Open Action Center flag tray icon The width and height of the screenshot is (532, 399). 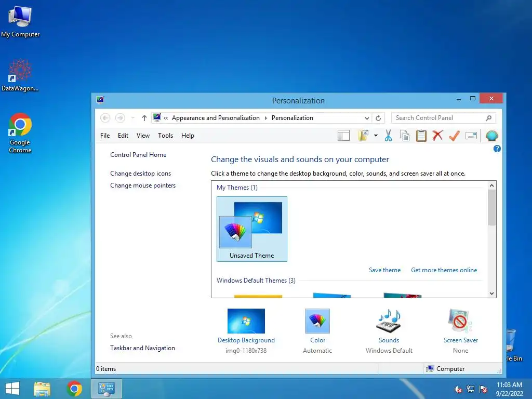pos(483,389)
